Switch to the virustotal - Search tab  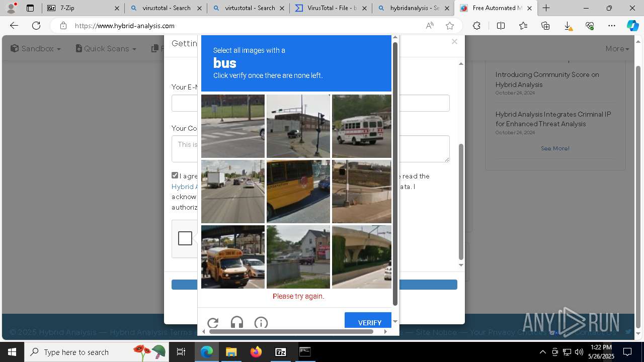point(166,8)
